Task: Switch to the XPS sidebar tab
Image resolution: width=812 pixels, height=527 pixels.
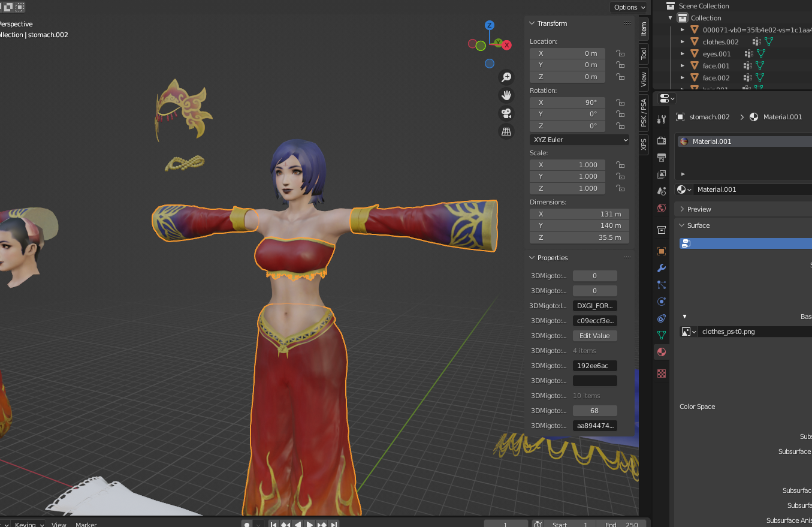Action: pos(644,144)
